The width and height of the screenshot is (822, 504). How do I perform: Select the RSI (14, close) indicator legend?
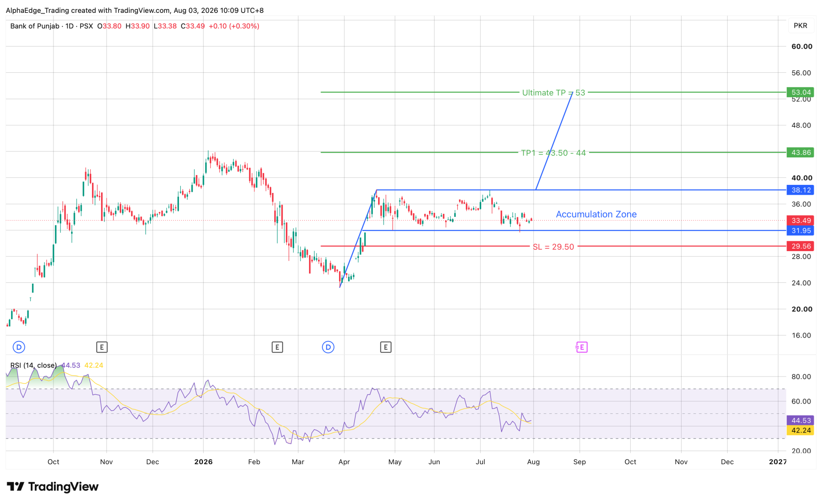[x=33, y=365]
